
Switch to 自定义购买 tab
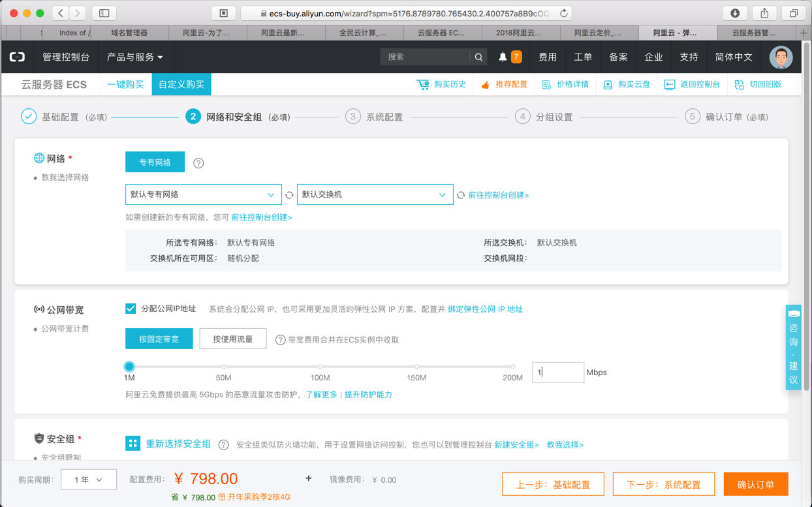(181, 85)
